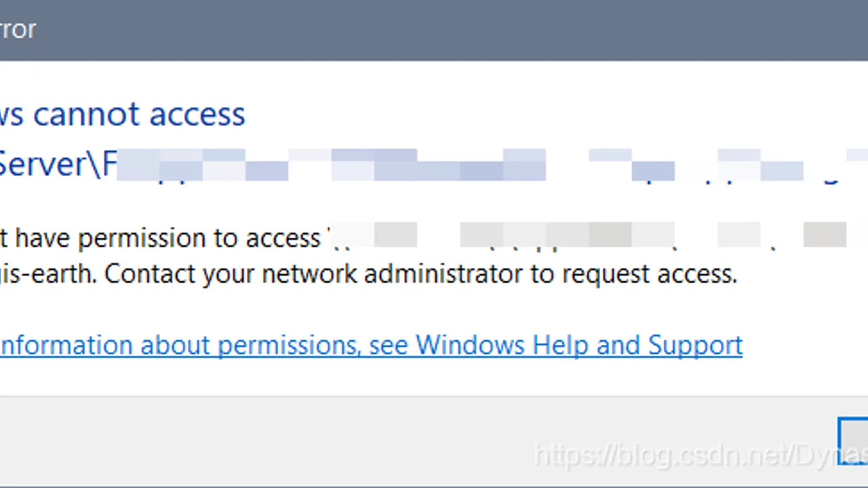Click the blurred path in the message body
The height and width of the screenshot is (488, 868).
pyautogui.click(x=597, y=235)
